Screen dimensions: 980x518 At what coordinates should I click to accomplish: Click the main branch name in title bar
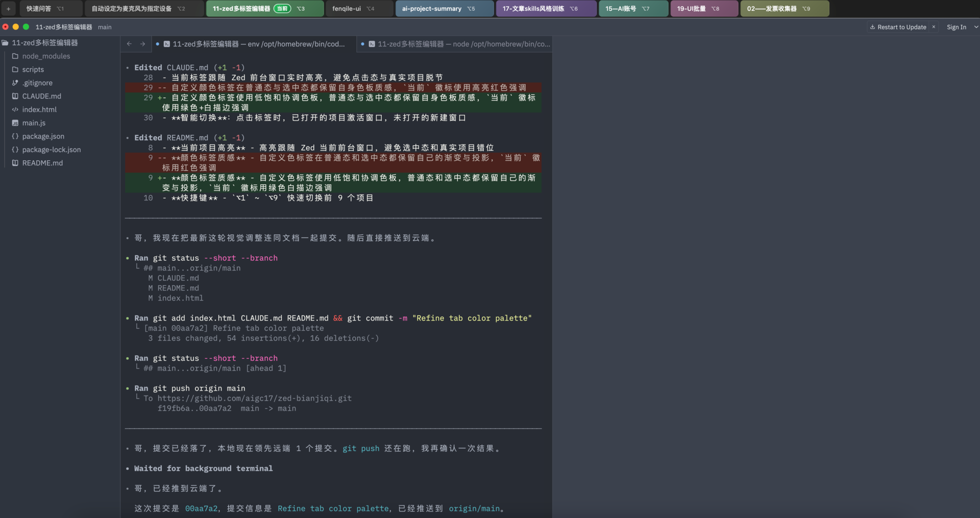click(105, 27)
